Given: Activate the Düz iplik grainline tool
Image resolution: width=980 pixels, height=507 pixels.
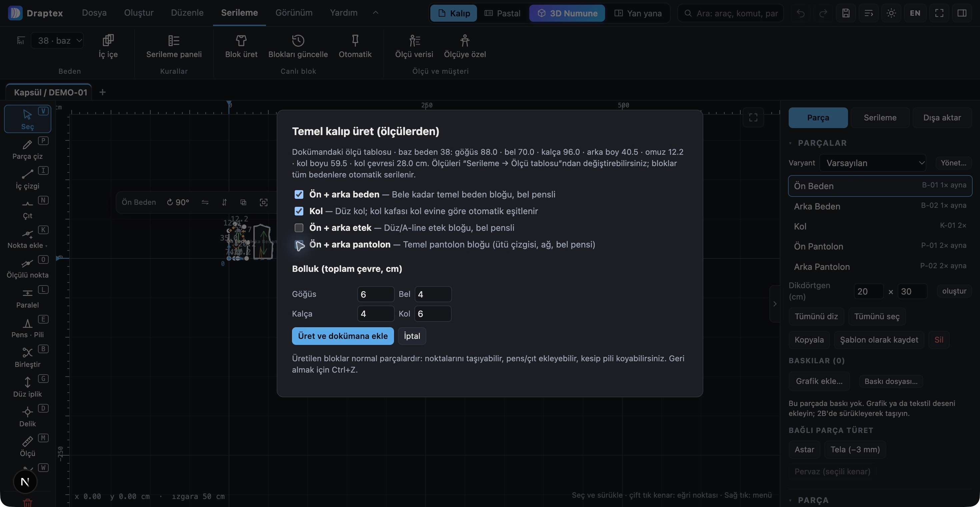Looking at the screenshot, I should pyautogui.click(x=27, y=387).
